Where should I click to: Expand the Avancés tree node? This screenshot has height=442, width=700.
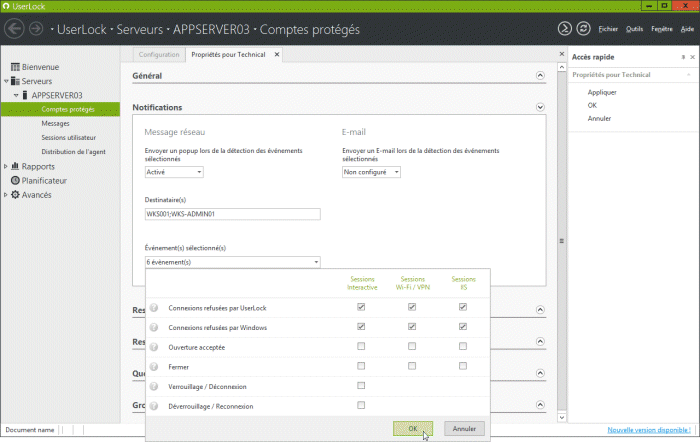[6, 195]
